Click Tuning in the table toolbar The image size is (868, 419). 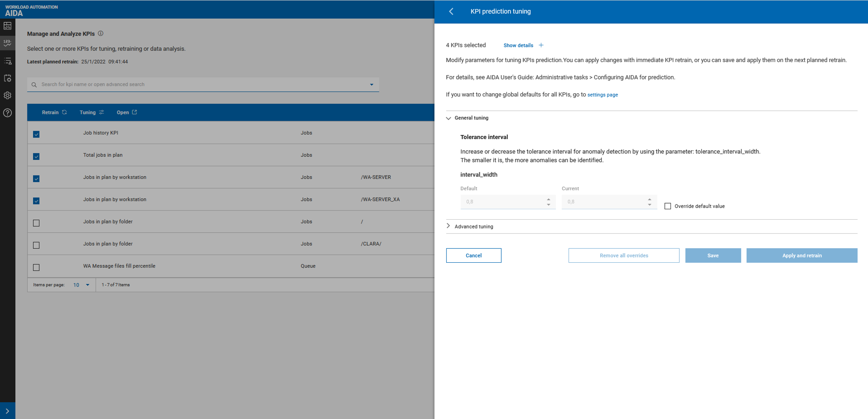[91, 112]
